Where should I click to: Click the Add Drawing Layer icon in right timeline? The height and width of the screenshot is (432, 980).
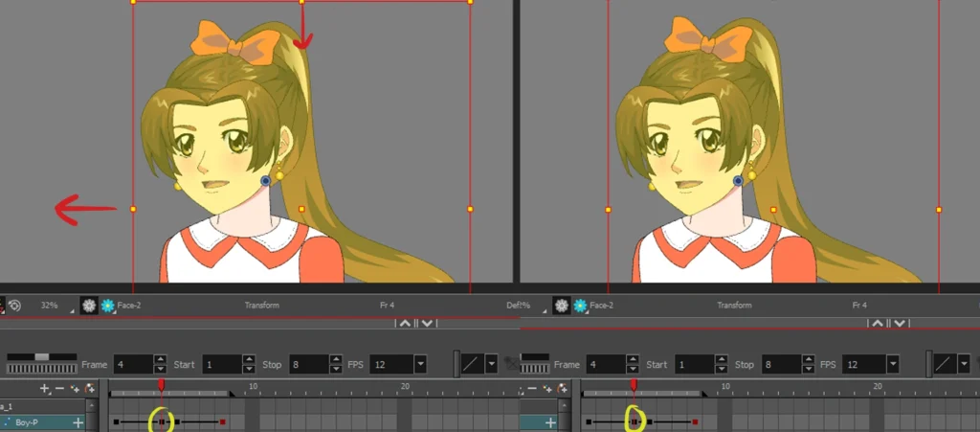[547, 388]
